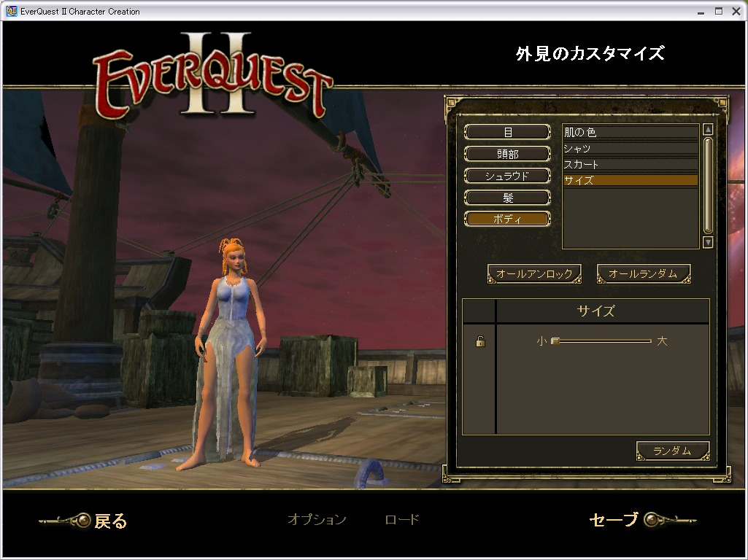Click the サイズ panel heading
Image resolution: width=748 pixels, height=560 pixels.
(x=595, y=311)
